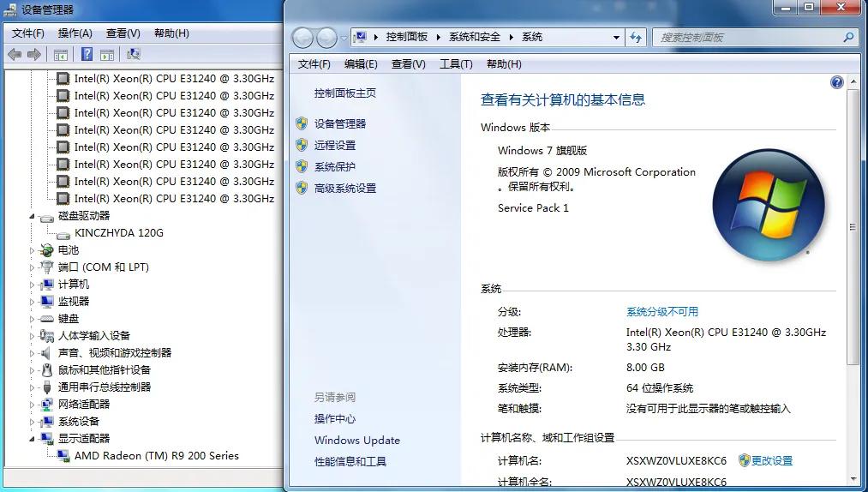Viewport: 868px width, 492px height.
Task: Click the network adapters icon
Action: click(47, 405)
